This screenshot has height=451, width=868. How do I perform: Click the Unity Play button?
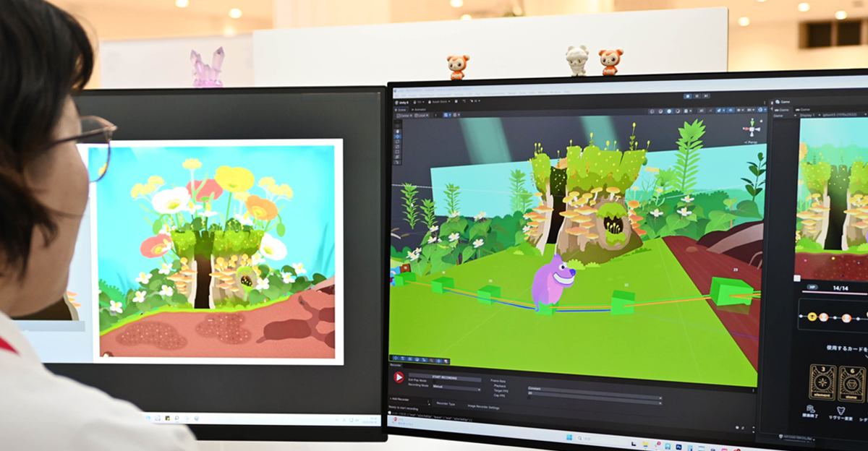pyautogui.click(x=688, y=96)
